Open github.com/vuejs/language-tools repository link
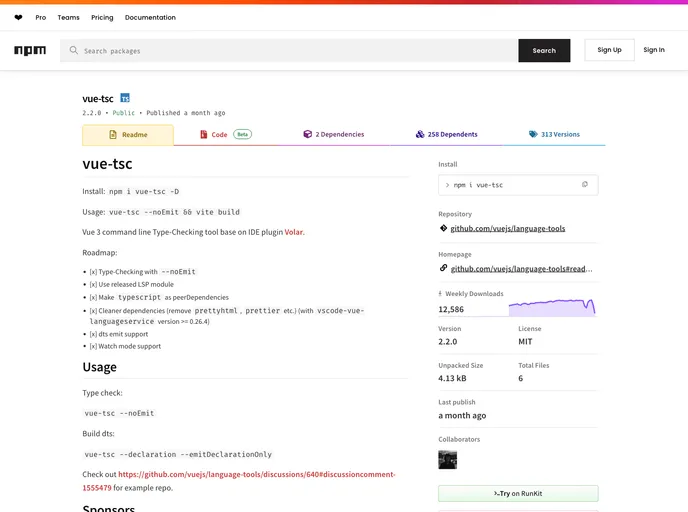This screenshot has width=688, height=512. coord(508,228)
